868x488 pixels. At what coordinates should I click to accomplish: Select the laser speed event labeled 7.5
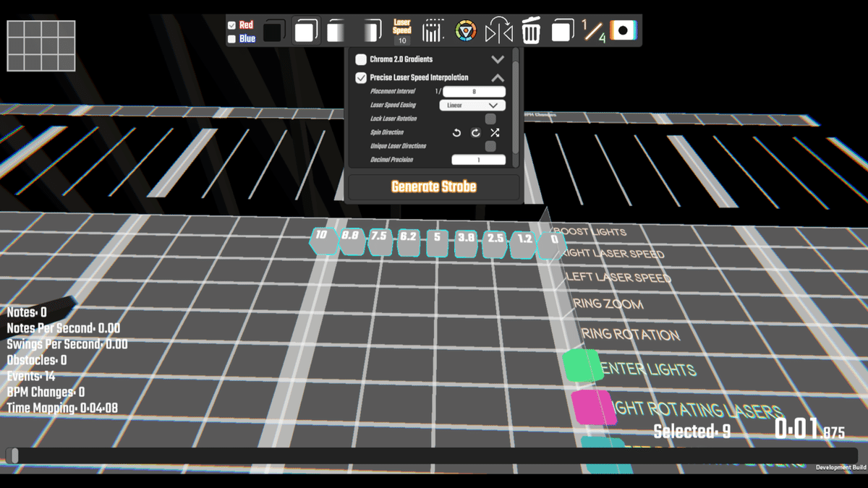point(380,241)
